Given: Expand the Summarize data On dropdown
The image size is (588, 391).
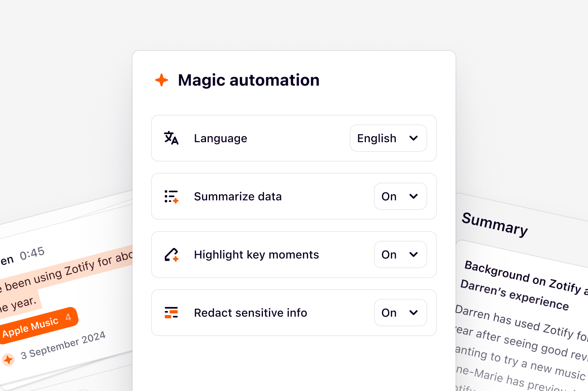Looking at the screenshot, I should pos(400,196).
